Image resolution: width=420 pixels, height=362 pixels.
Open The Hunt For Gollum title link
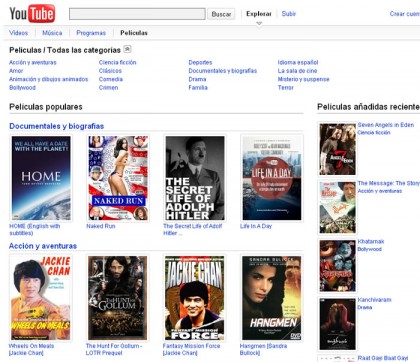click(114, 349)
